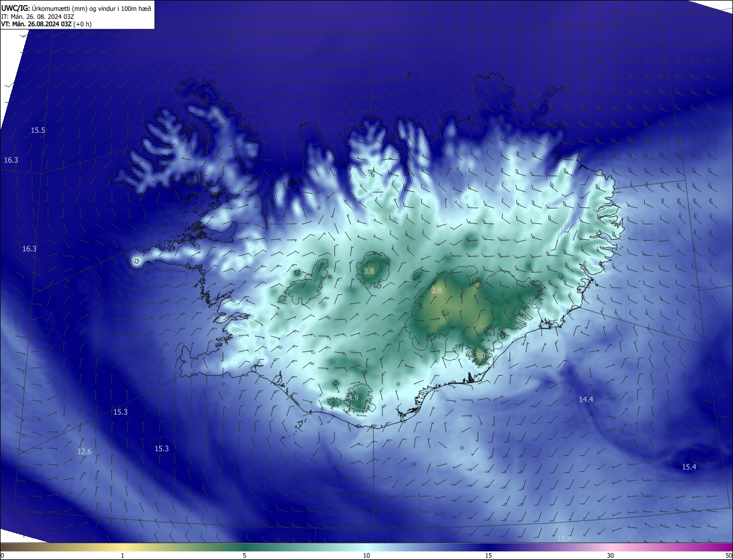733x560 pixels.
Task: Click the '30' tick on the color scale
Action: pyautogui.click(x=610, y=555)
